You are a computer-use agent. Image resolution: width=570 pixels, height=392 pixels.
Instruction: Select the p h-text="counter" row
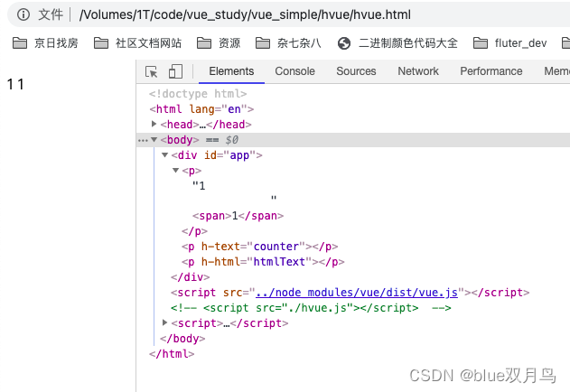pos(260,247)
